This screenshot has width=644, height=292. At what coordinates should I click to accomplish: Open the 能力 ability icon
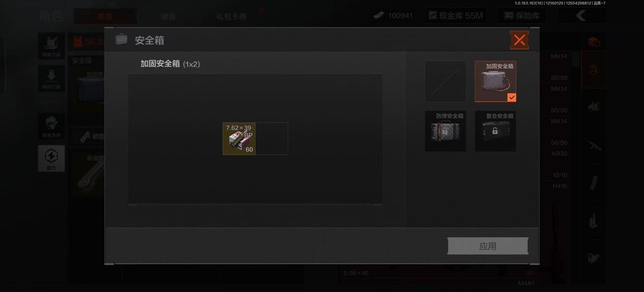click(51, 158)
